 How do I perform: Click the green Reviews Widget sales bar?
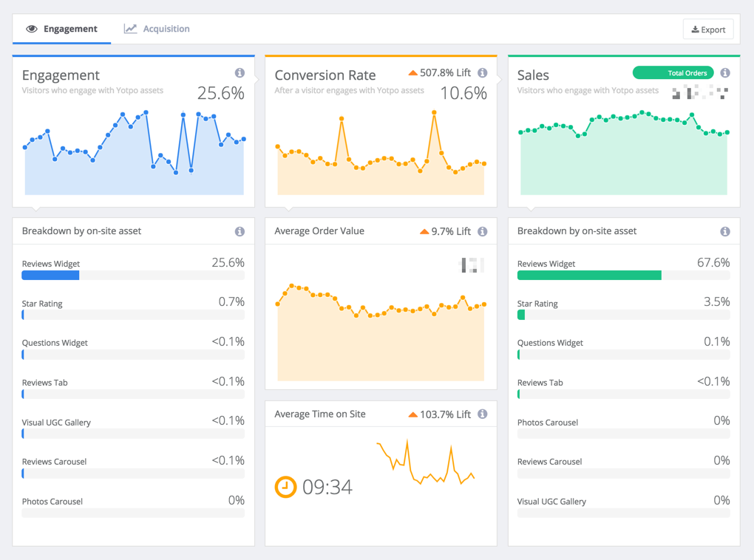[589, 276]
